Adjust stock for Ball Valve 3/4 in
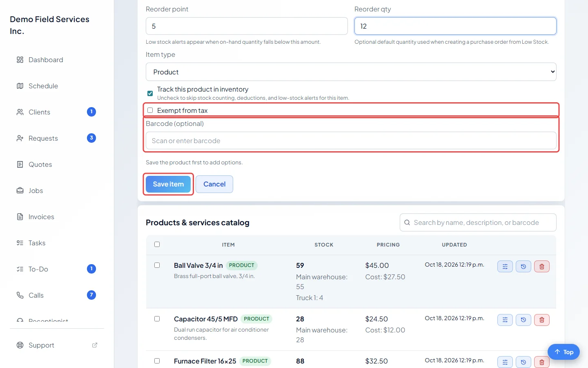Image resolution: width=588 pixels, height=368 pixels. pyautogui.click(x=505, y=267)
